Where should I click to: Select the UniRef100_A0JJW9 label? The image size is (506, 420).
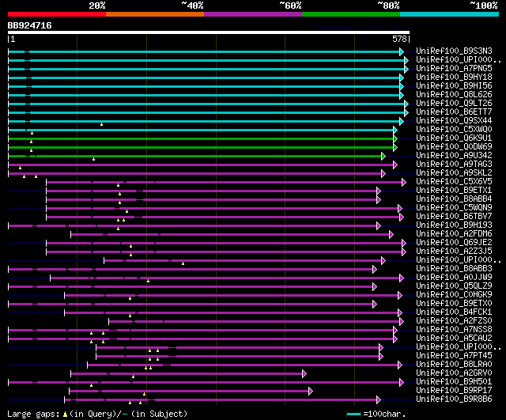(x=454, y=278)
